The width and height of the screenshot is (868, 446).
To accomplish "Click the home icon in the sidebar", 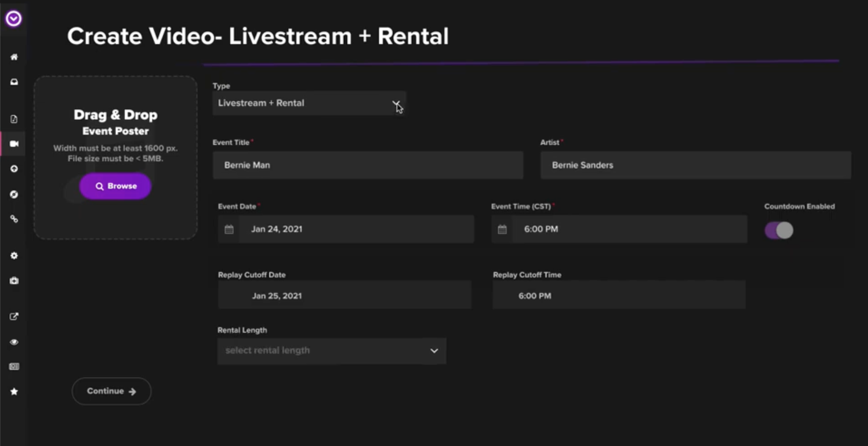I will click(x=14, y=57).
